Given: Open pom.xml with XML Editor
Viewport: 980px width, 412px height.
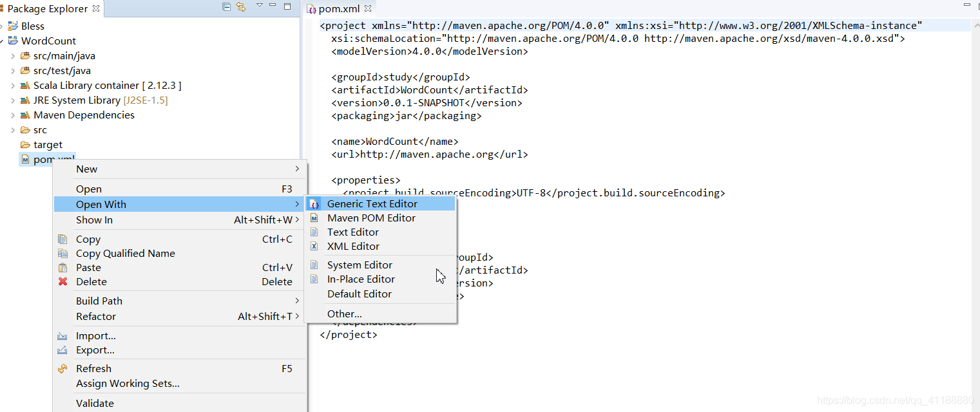Looking at the screenshot, I should [380, 246].
